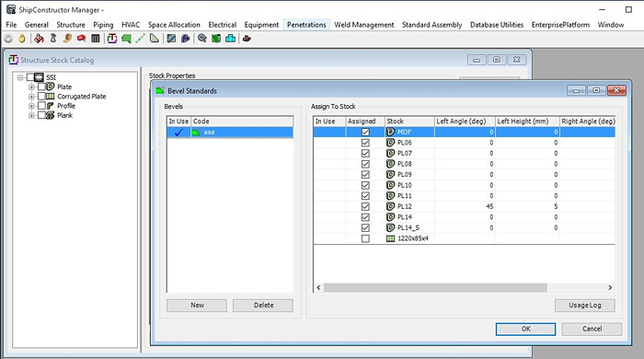Click the brown ship toolbar icon
Viewport: 644px width, 359px height.
click(x=247, y=39)
